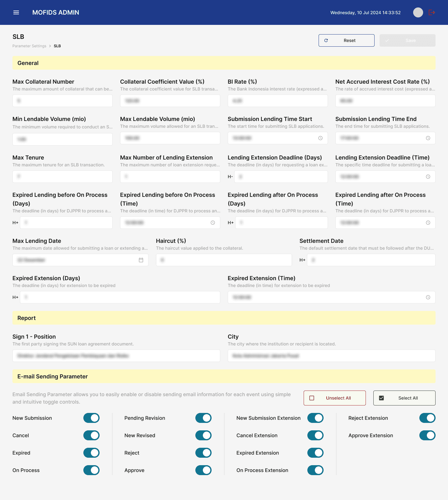Screen dimensions: 448x500
Task: Toggle Pending Revision email switch
Action: (203, 418)
